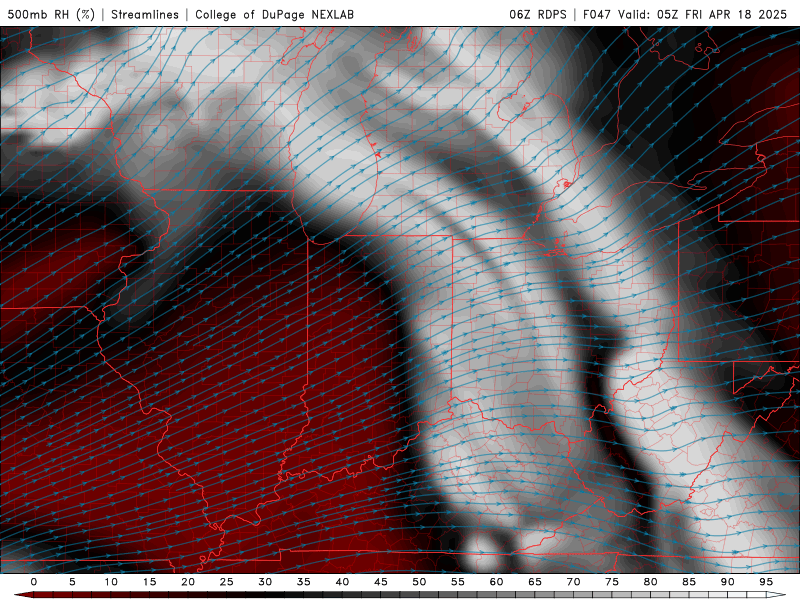The height and width of the screenshot is (600, 800).
Task: Click the "500mb RH (%)" title text
Action: point(52,14)
